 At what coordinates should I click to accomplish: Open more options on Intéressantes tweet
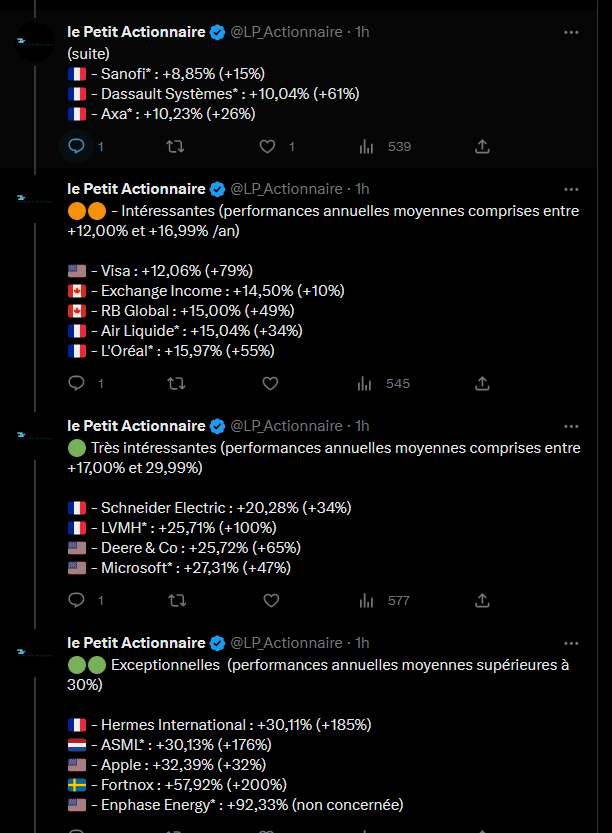click(571, 189)
